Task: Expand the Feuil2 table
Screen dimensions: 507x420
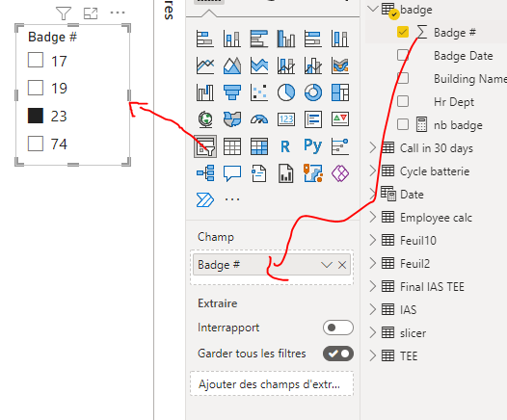Action: [373, 263]
